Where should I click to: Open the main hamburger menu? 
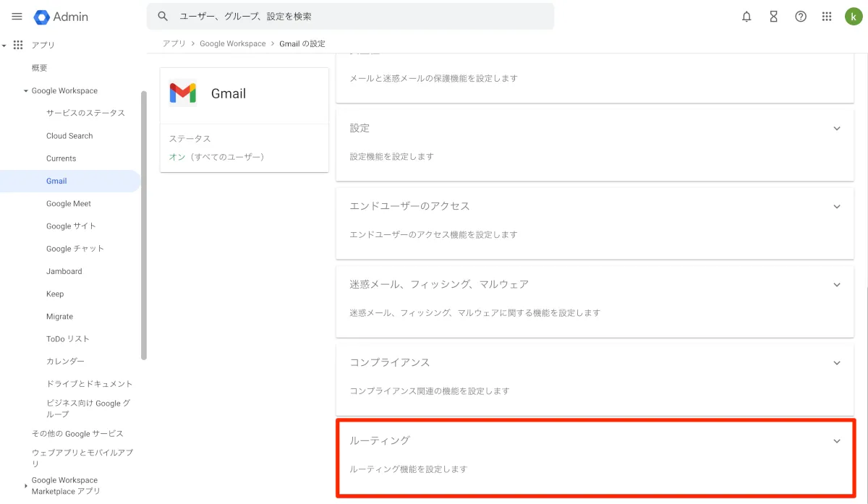tap(17, 16)
